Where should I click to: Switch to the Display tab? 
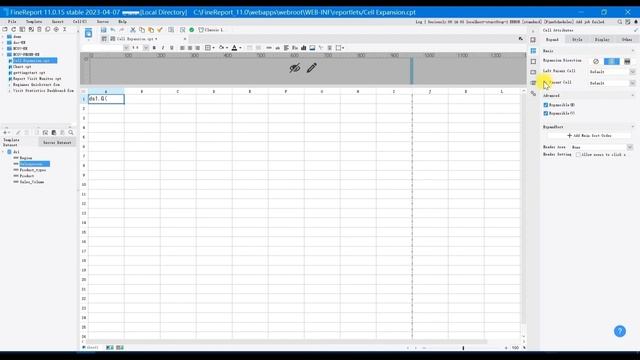click(602, 40)
